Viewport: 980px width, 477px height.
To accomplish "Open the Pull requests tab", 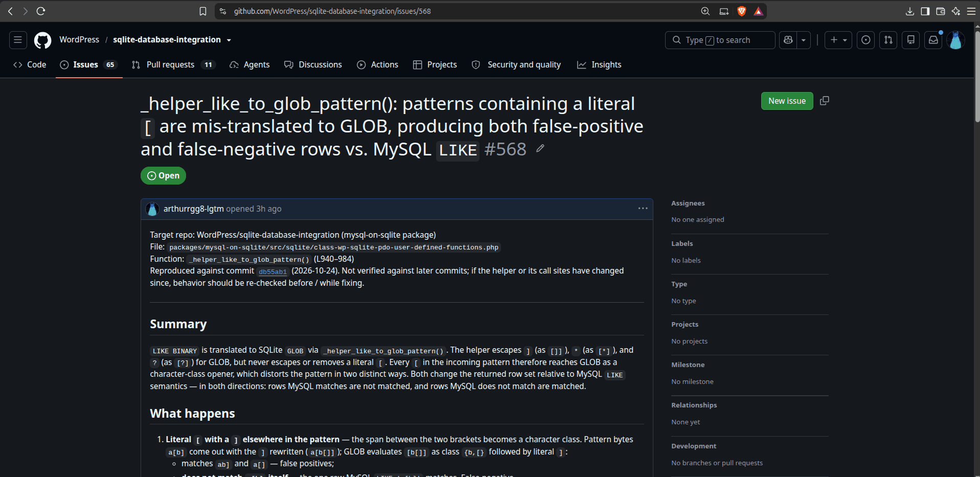I will point(174,65).
